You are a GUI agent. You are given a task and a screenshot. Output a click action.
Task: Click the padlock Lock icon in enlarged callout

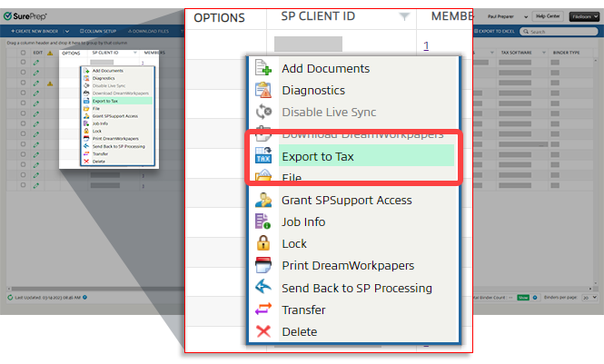point(263,243)
